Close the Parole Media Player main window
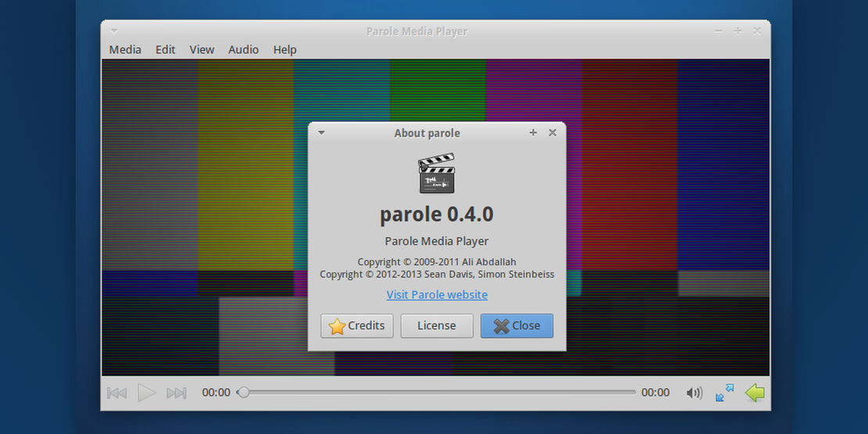The image size is (868, 434). point(757,31)
